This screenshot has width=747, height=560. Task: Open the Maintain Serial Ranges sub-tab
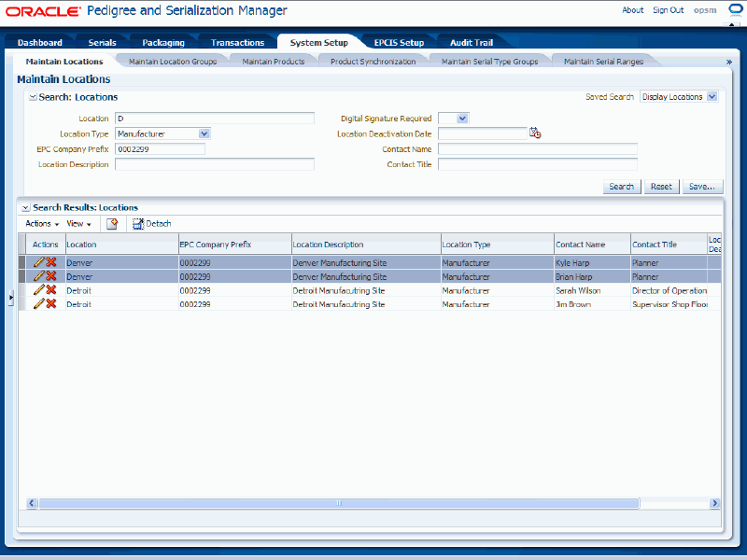[x=603, y=62]
